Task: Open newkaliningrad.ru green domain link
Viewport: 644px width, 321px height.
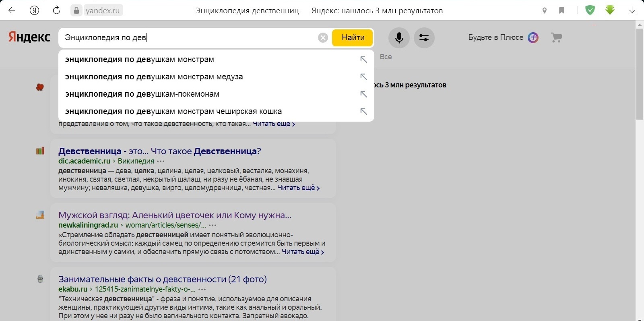Action: point(88,225)
